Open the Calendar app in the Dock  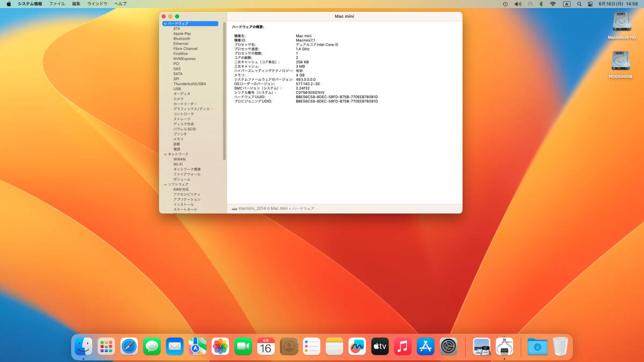pos(266,346)
